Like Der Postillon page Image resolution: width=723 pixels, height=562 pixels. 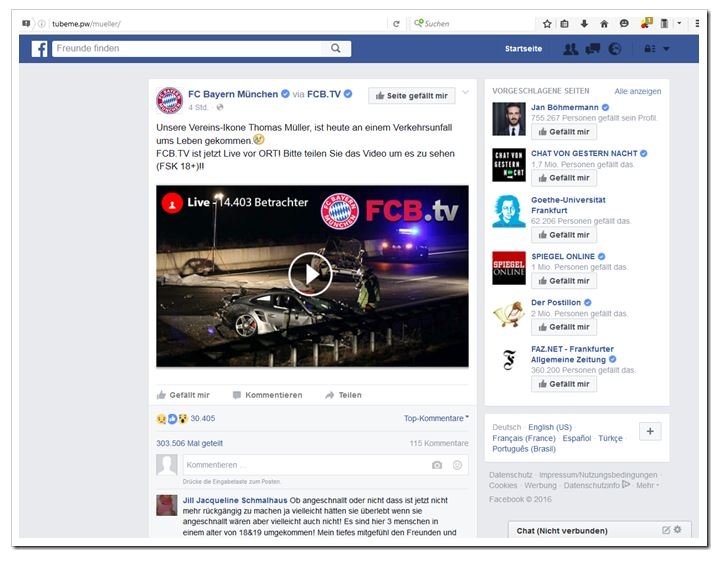(x=564, y=327)
